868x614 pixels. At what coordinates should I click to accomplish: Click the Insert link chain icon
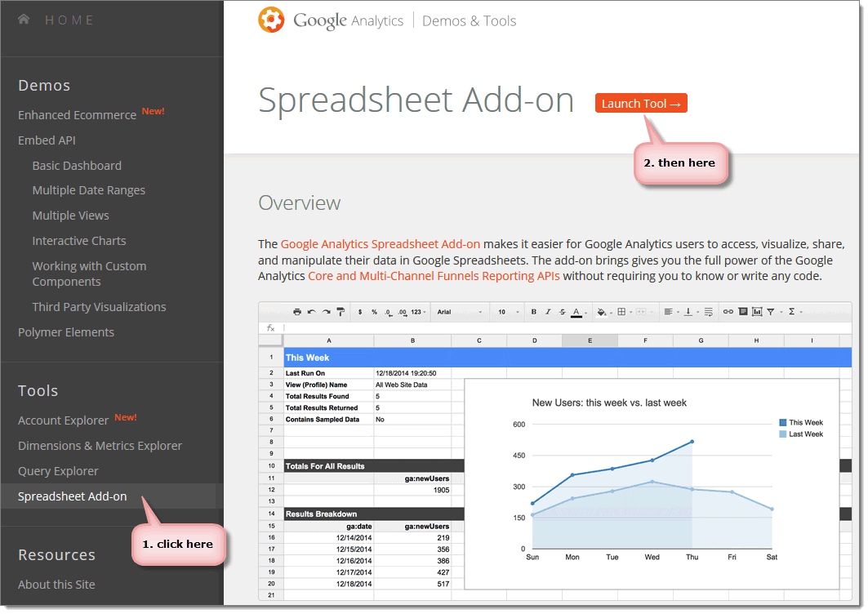pos(728,312)
